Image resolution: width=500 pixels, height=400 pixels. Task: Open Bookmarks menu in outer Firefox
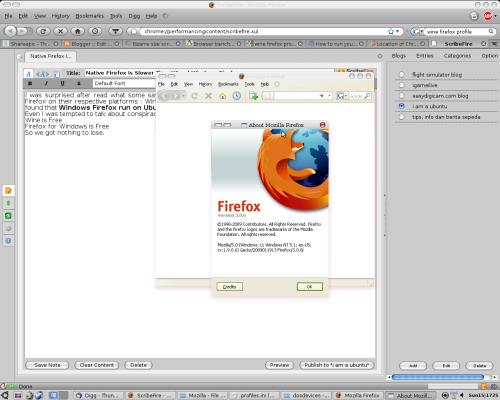tap(89, 16)
